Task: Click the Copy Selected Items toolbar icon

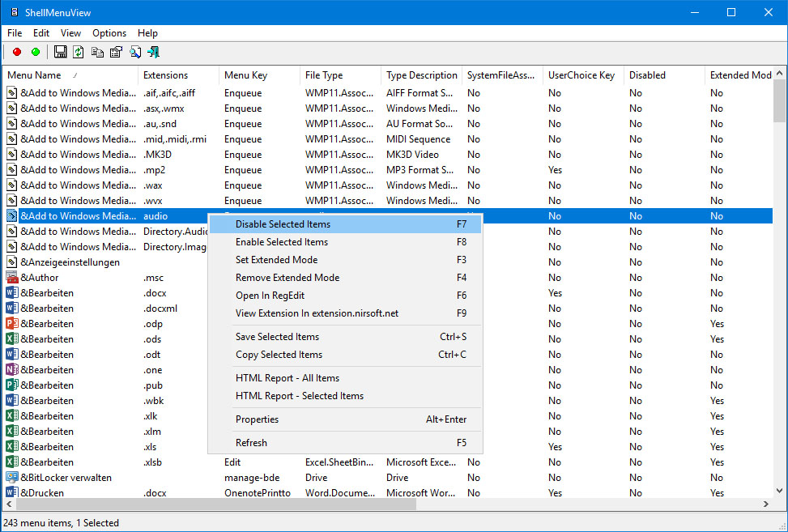Action: (97, 52)
